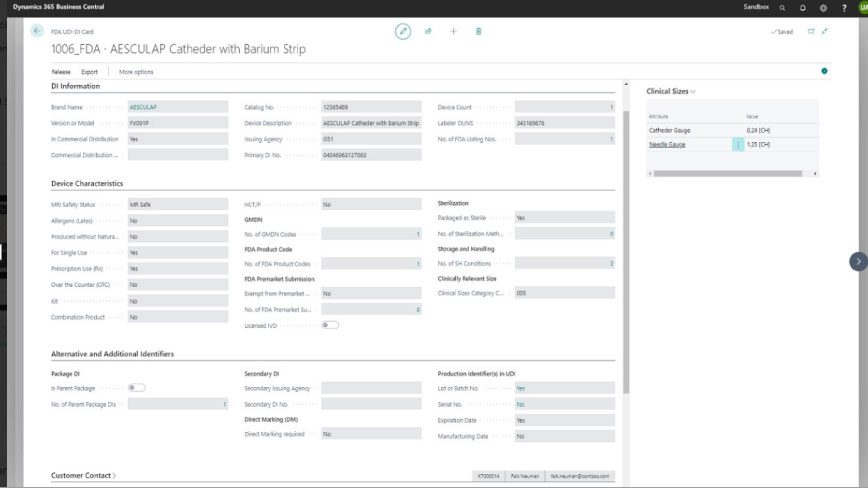
Task: Click the Issuing Agency field
Action: coord(371,140)
